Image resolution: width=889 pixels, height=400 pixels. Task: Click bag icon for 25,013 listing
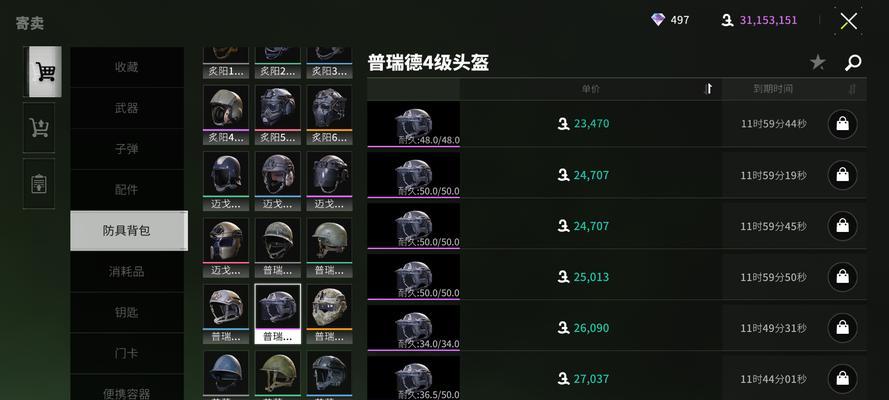[x=843, y=277]
